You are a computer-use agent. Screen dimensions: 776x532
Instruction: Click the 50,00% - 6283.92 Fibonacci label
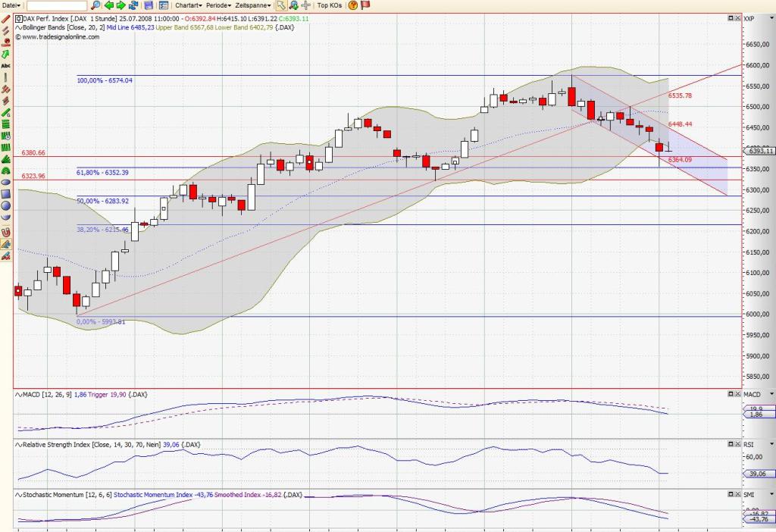point(102,201)
